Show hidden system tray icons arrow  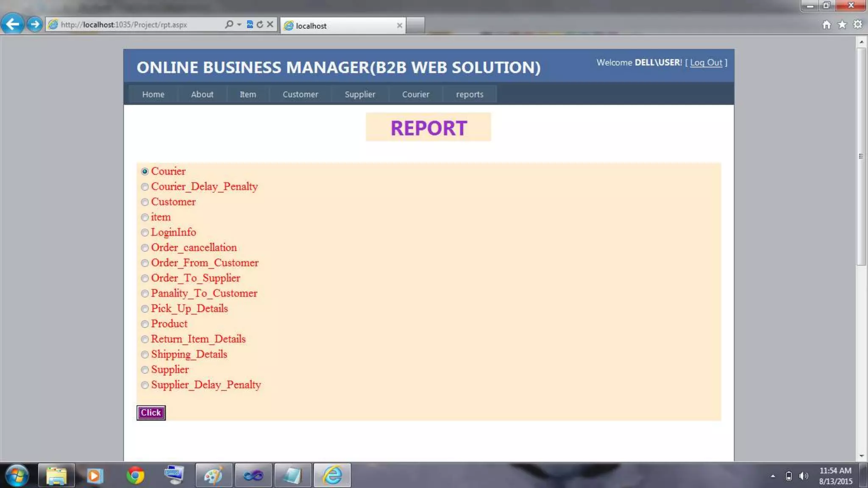click(773, 476)
